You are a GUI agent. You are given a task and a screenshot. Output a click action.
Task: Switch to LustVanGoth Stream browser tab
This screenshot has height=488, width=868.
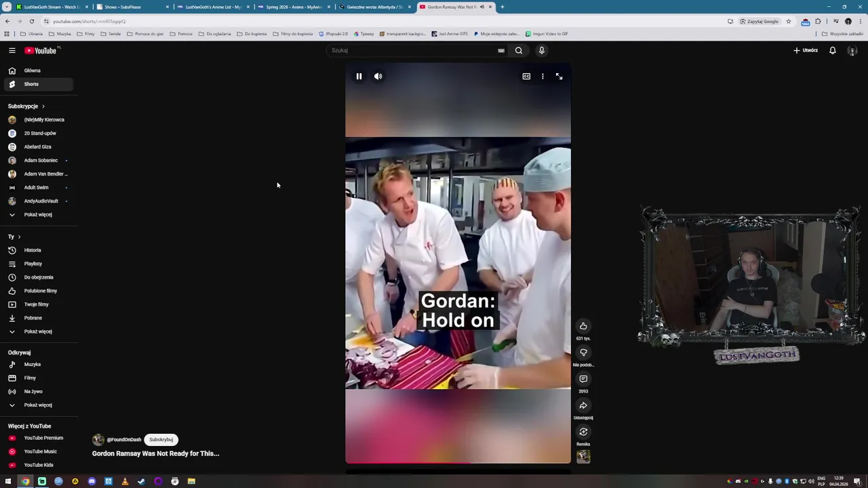52,7
